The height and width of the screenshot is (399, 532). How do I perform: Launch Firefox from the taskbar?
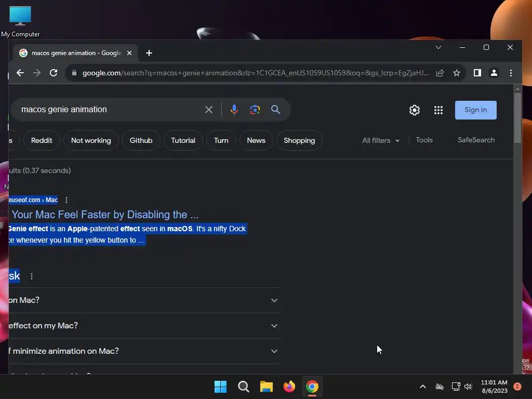click(289, 387)
